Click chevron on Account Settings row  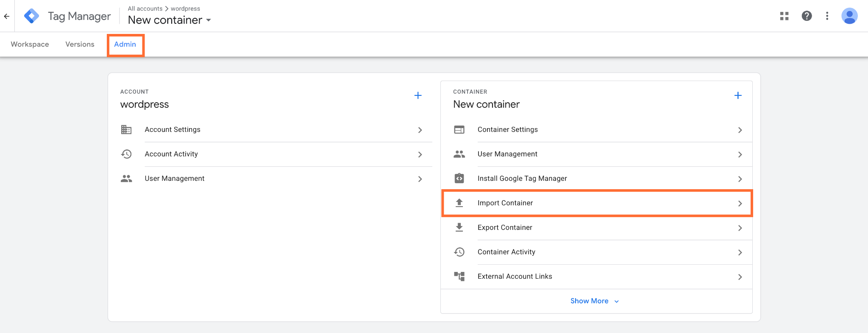[420, 130]
